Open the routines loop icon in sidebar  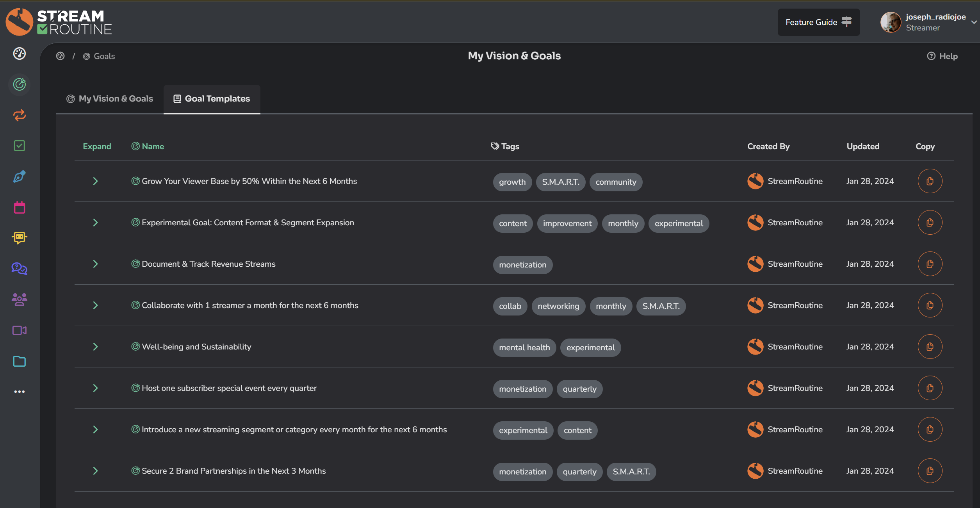click(x=19, y=115)
